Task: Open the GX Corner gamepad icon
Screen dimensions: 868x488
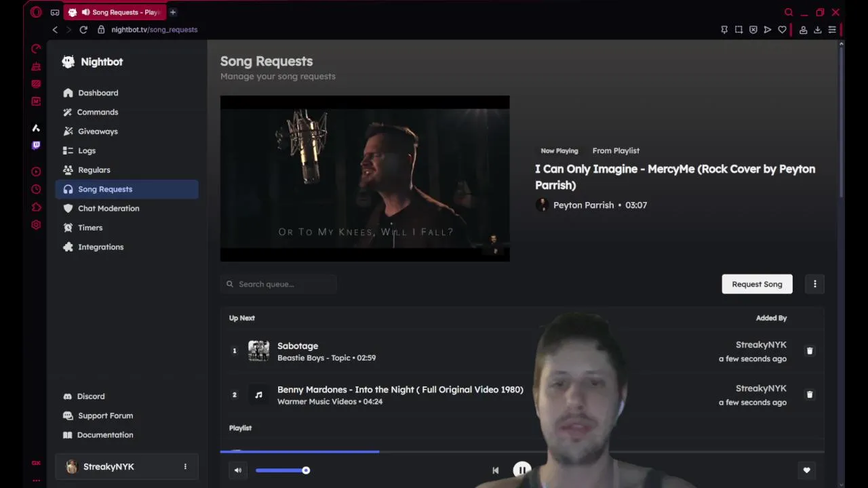Action: pos(55,12)
